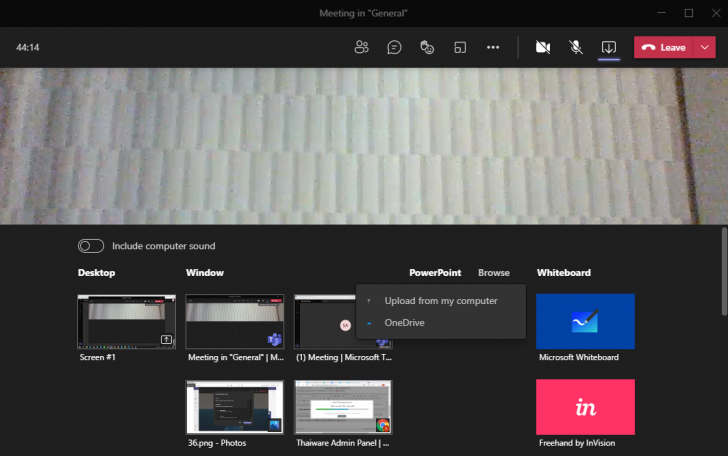Unmute the microphone
This screenshot has height=456, width=728.
(x=576, y=47)
